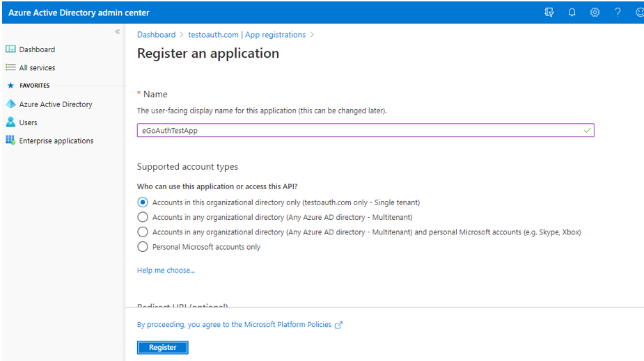644x361 pixels.
Task: Click the Name input field
Action: pos(366,131)
